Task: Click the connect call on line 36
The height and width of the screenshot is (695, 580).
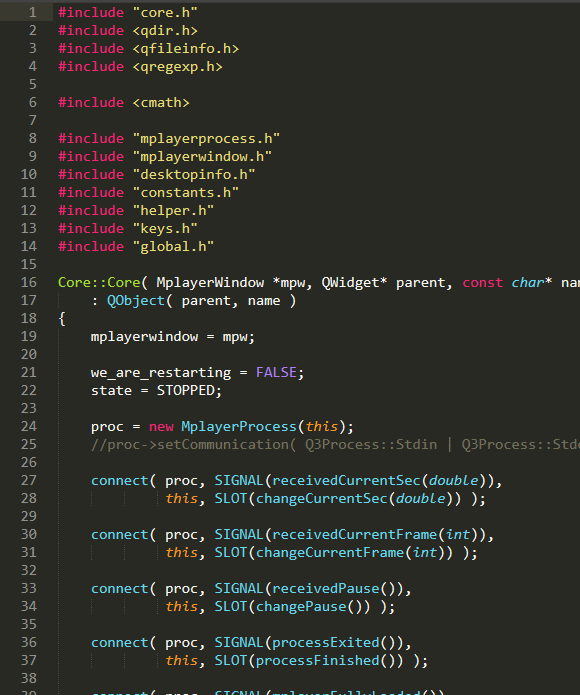Action: click(x=120, y=643)
